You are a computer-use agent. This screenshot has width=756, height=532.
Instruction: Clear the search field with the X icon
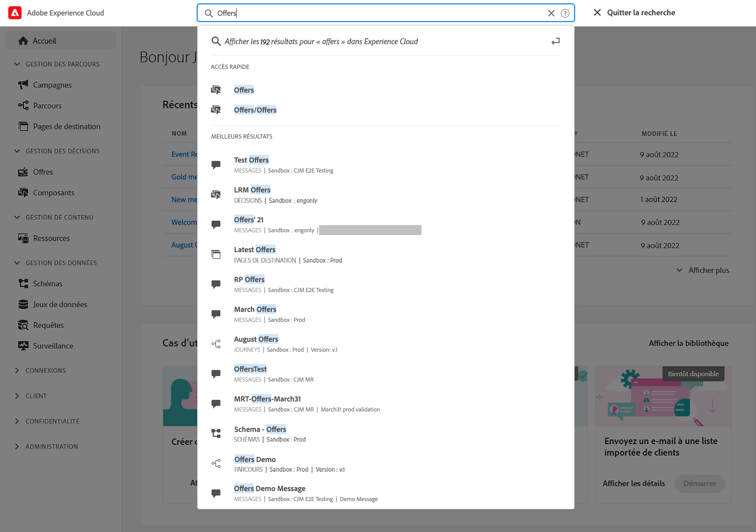point(551,13)
